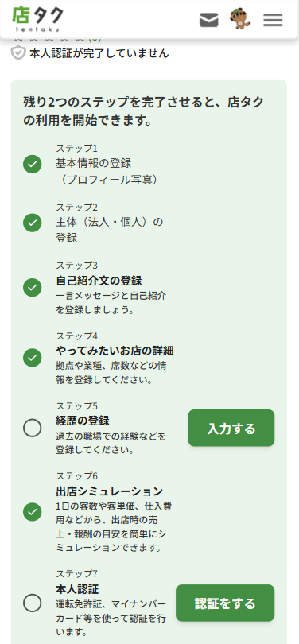The height and width of the screenshot is (644, 299).
Task: Click the Step 2 green checkmark icon
Action: (32, 223)
